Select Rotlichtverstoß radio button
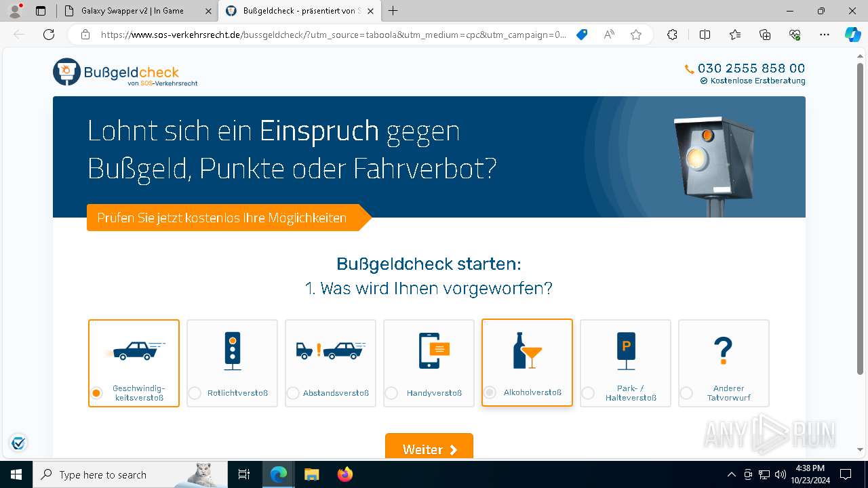The image size is (868, 488). tap(195, 393)
